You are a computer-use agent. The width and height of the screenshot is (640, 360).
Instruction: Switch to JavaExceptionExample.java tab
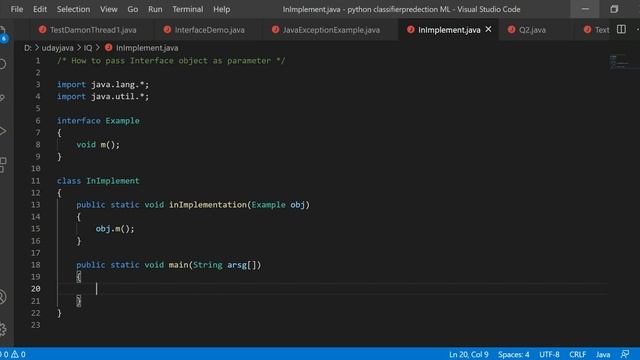click(331, 30)
